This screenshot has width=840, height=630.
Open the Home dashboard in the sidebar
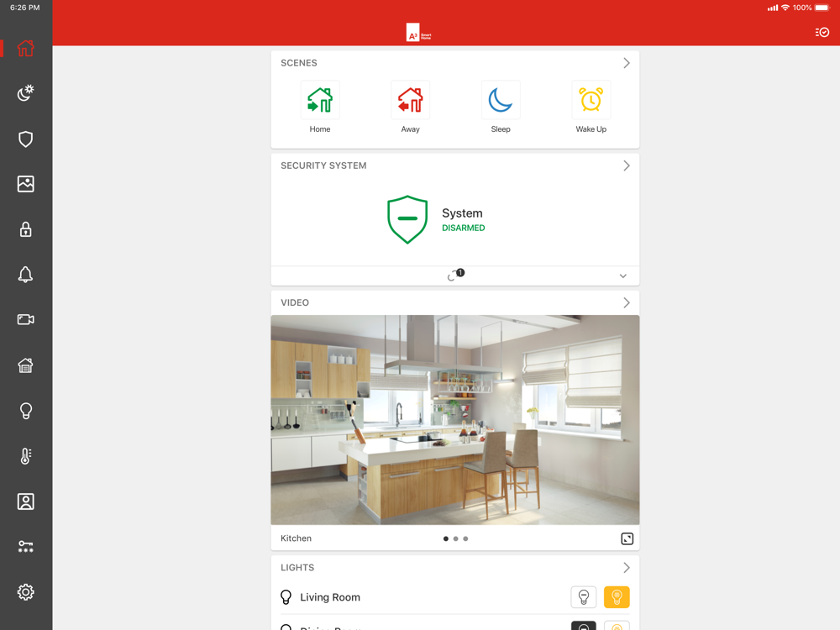point(26,48)
